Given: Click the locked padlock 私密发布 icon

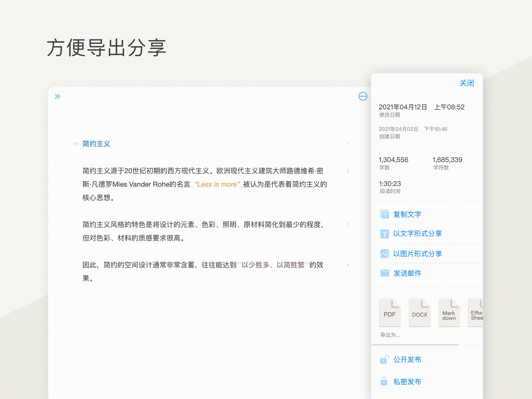Looking at the screenshot, I should click(x=384, y=382).
